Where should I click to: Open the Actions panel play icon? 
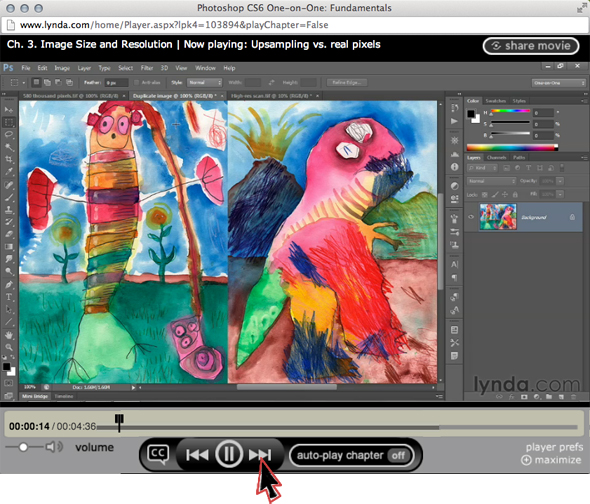click(455, 121)
